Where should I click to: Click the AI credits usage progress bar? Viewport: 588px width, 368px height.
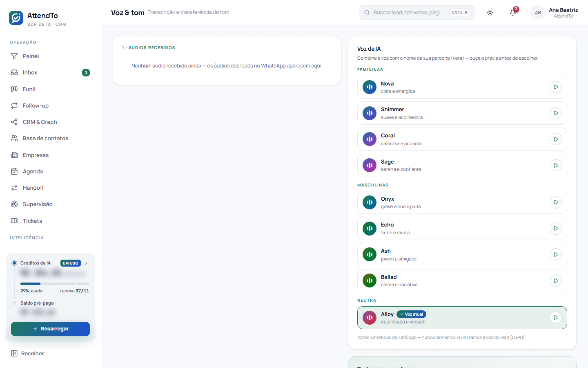point(55,284)
